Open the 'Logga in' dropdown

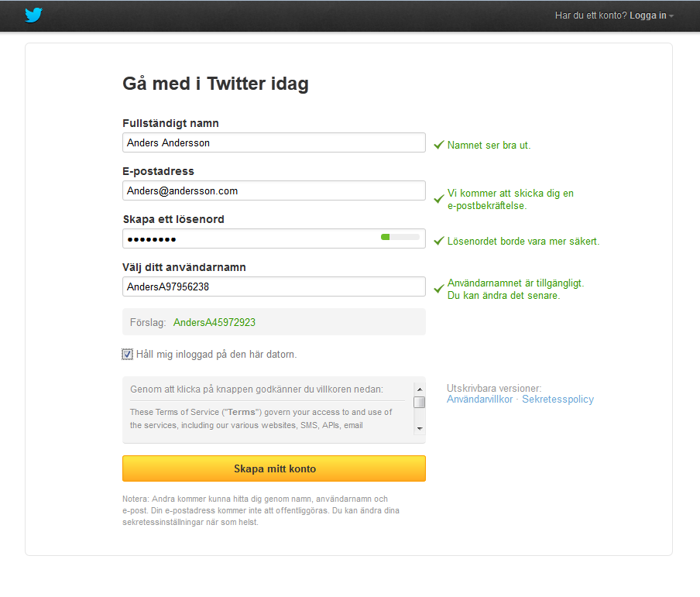coord(651,15)
